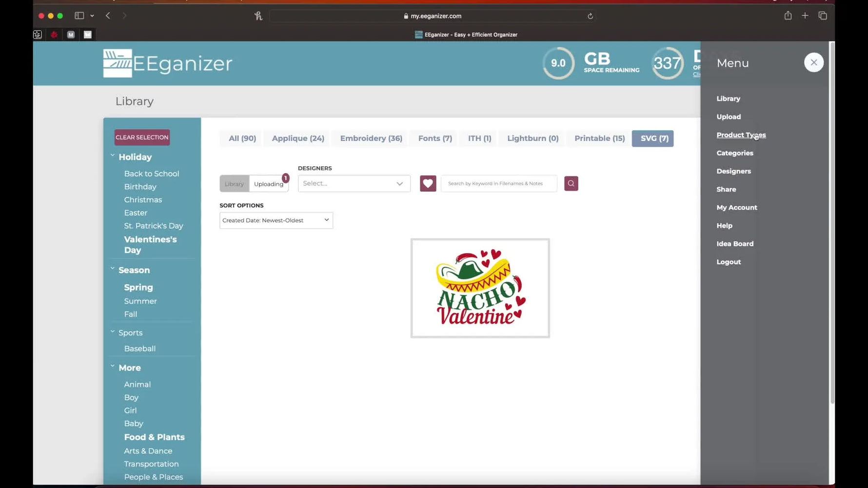This screenshot has height=488, width=868.
Task: Switch to the Embroidery tab
Action: click(x=370, y=138)
